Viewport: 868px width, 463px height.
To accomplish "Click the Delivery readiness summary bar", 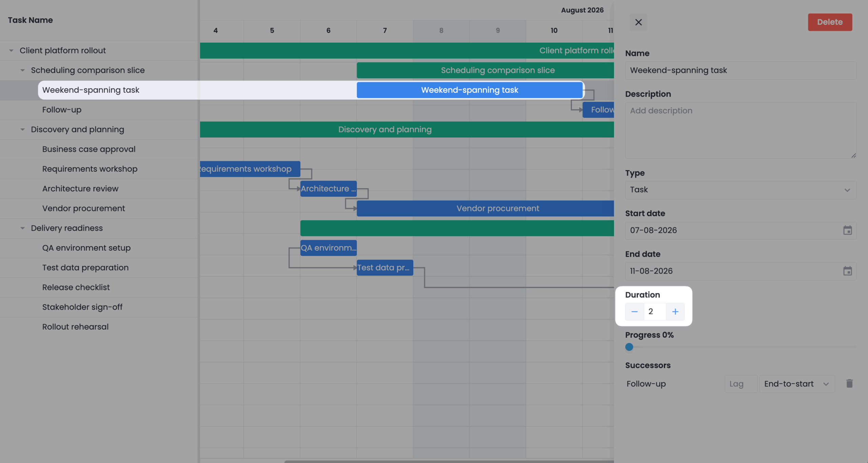I will (x=457, y=228).
